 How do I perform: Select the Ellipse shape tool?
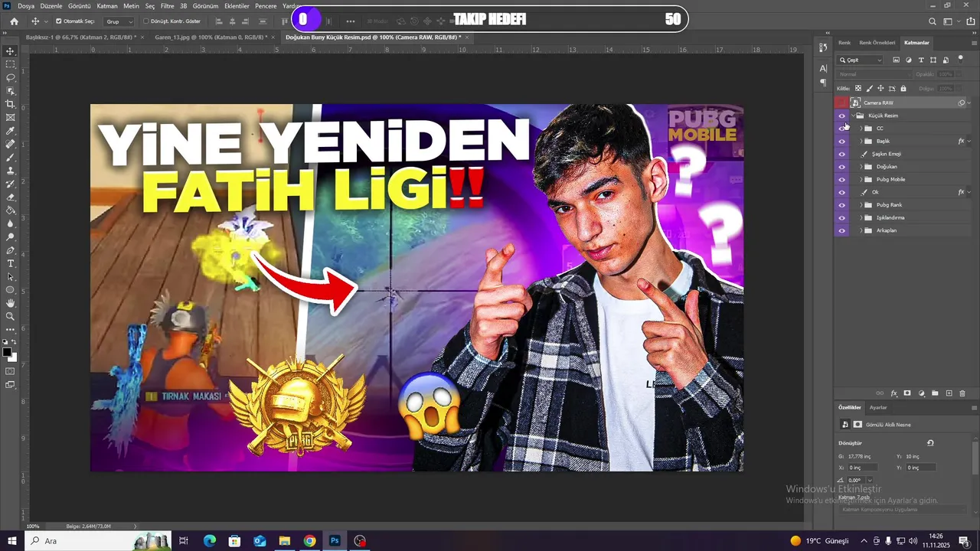click(x=10, y=290)
